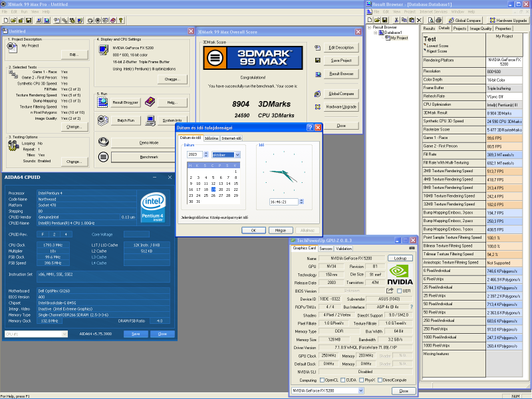Click camera screenshot icon in GPU-Z
This screenshot has height=399, width=532.
pyautogui.click(x=412, y=248)
